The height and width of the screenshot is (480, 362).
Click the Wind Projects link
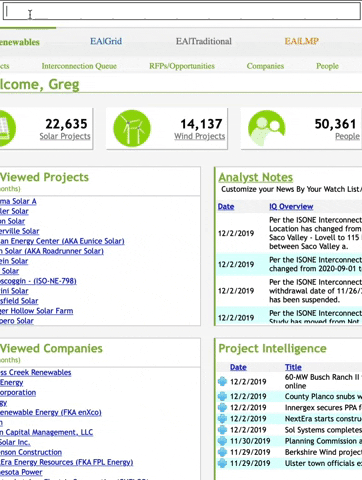199,136
